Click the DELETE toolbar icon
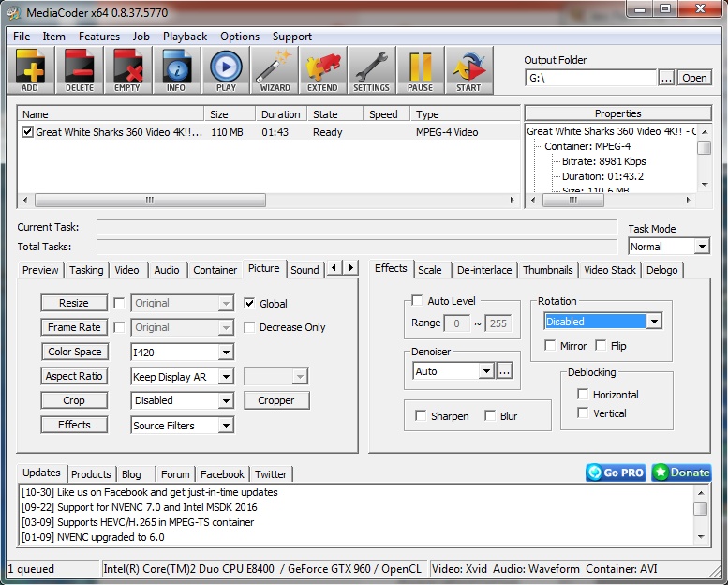The height and width of the screenshot is (585, 728). point(80,70)
